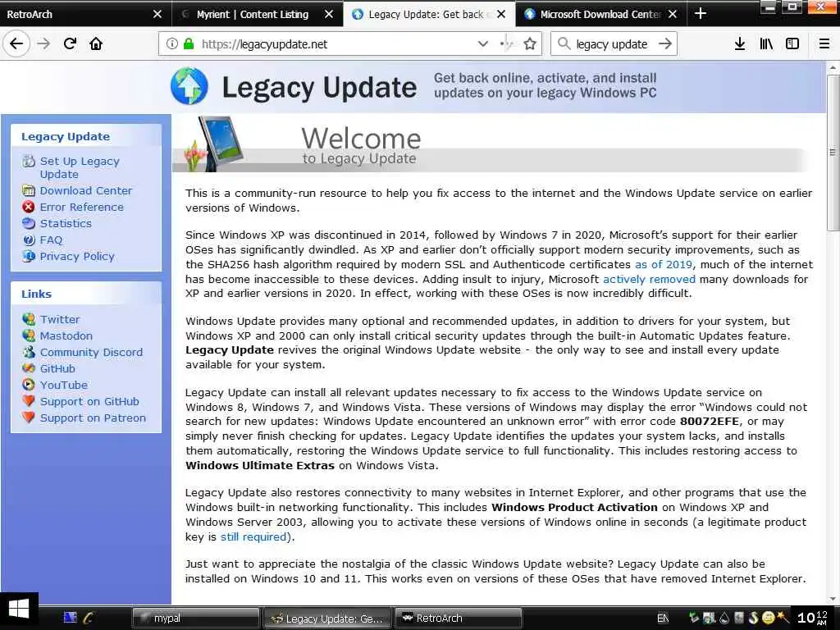840x630 pixels.
Task: Click the Legacy Update globe logo
Action: [x=189, y=86]
